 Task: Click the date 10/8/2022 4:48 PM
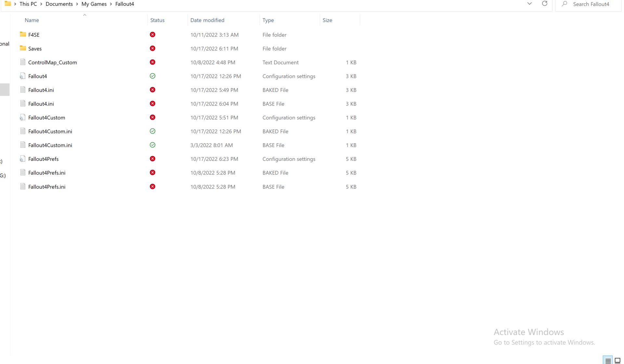click(213, 62)
